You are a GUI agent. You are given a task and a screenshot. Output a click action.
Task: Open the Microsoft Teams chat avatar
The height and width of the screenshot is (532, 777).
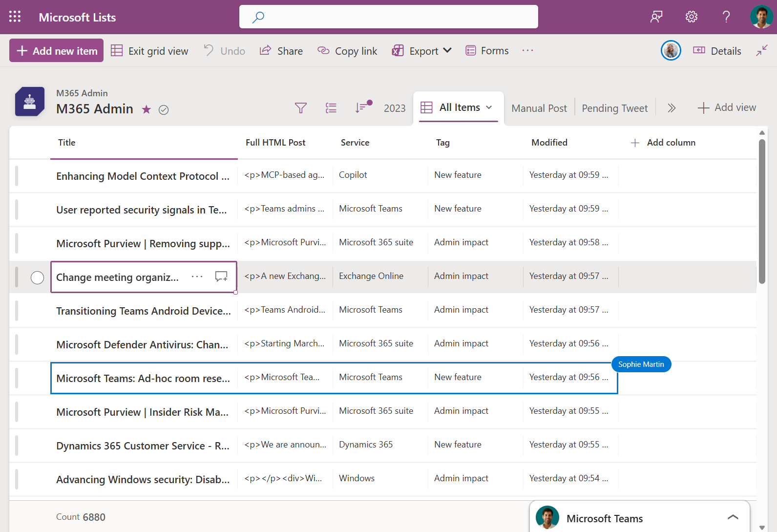pos(547,517)
